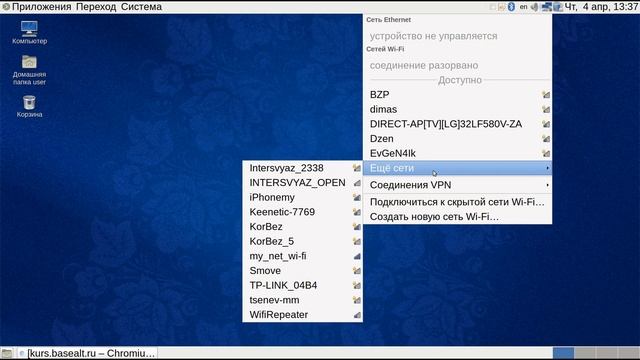Connect to tsenev-mm network
The height and width of the screenshot is (360, 640).
coord(302,300)
